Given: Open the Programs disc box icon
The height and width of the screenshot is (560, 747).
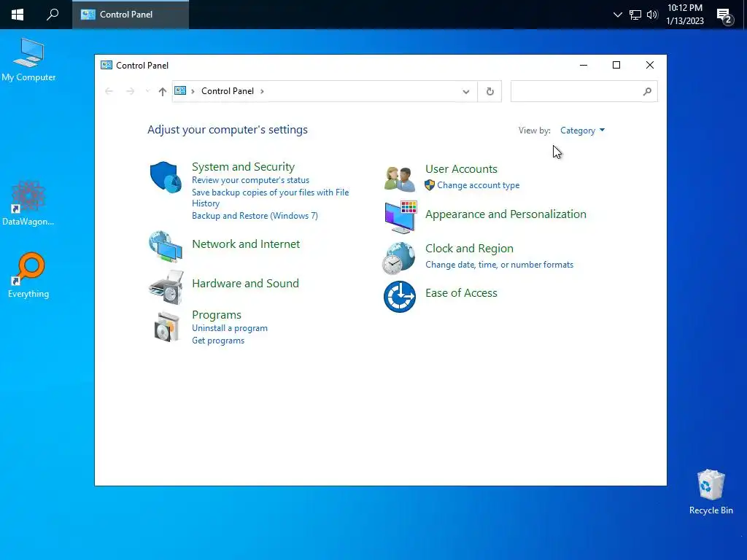Looking at the screenshot, I should click(x=167, y=327).
